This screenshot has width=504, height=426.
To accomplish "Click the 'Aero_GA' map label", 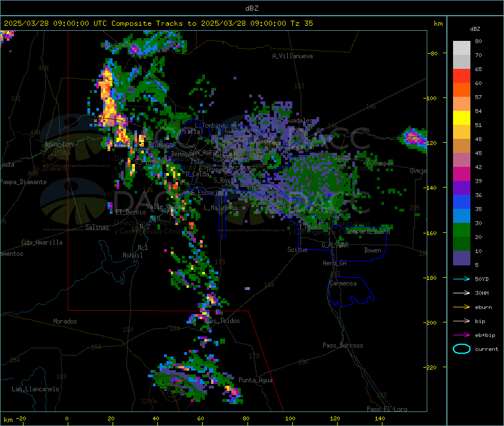I will pos(335,263).
